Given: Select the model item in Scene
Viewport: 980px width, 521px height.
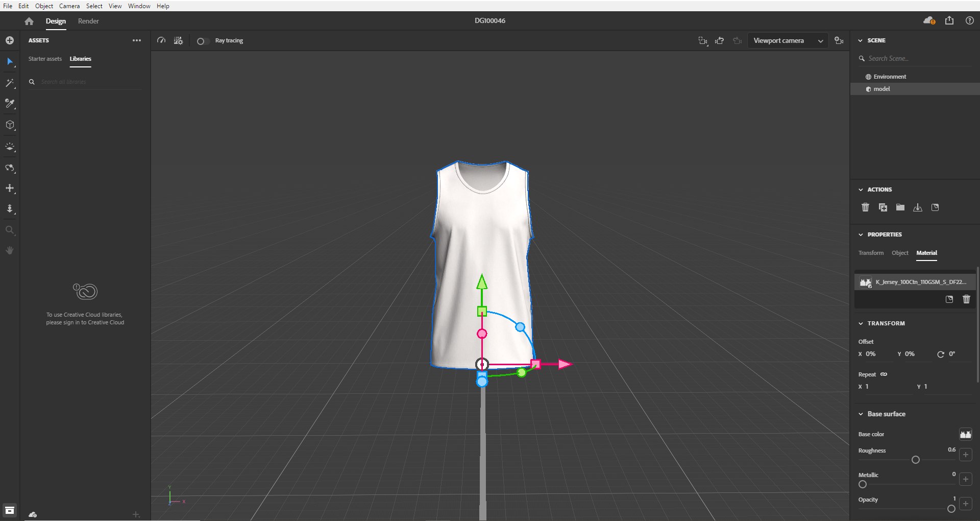Looking at the screenshot, I should [915, 89].
